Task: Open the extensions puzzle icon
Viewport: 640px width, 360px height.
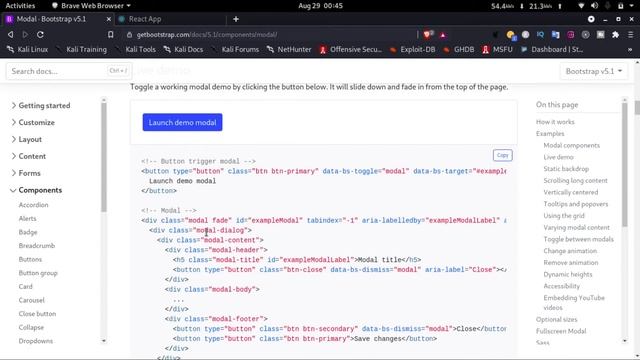Action: [616, 35]
